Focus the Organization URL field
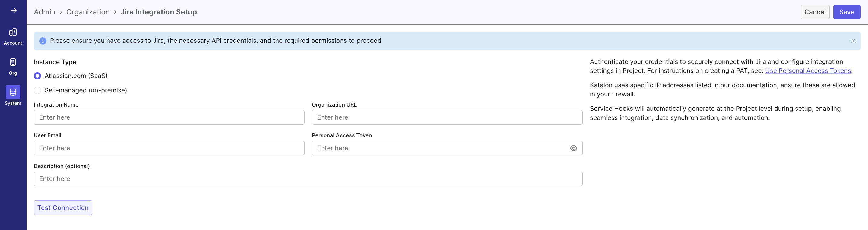 click(447, 118)
